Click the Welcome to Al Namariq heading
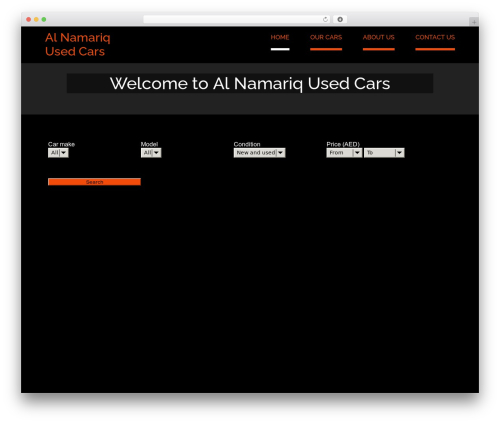Image resolution: width=500 pixels, height=423 pixels. coord(250,83)
